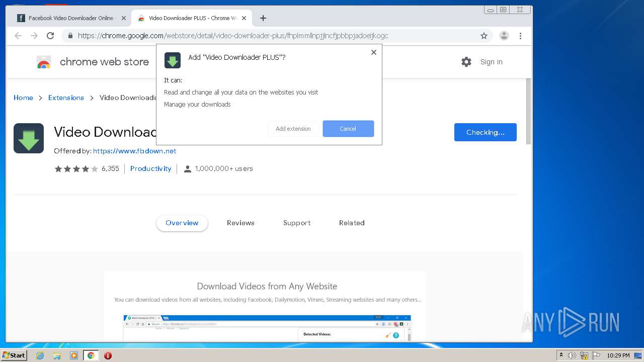Click the extension's large green arrow icon

(x=29, y=138)
